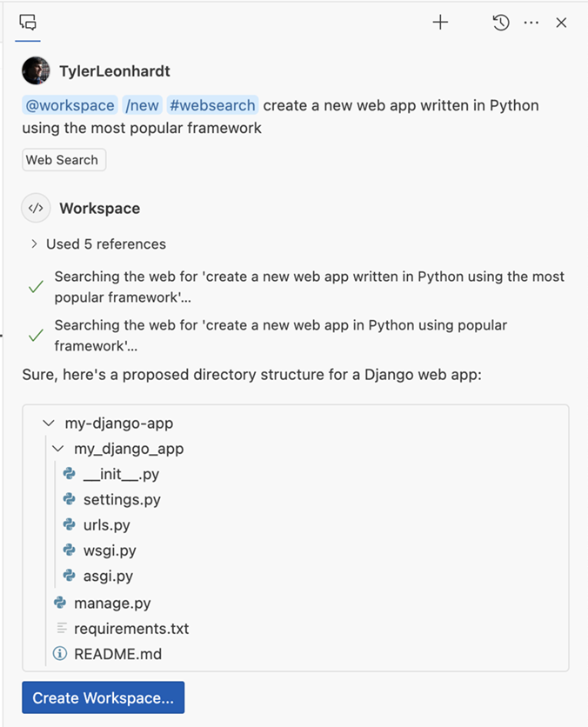Select the urls.py tree item
This screenshot has height=727, width=588.
tap(106, 525)
